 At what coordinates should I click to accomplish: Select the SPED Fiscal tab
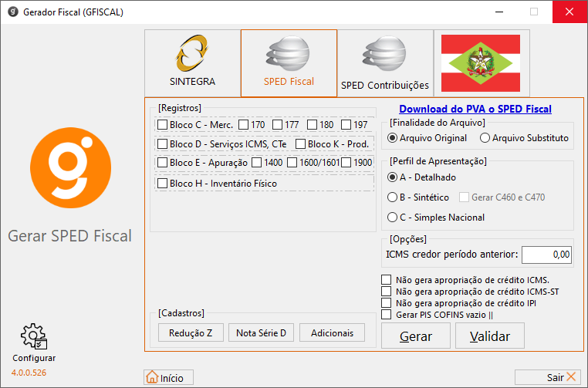pos(289,63)
